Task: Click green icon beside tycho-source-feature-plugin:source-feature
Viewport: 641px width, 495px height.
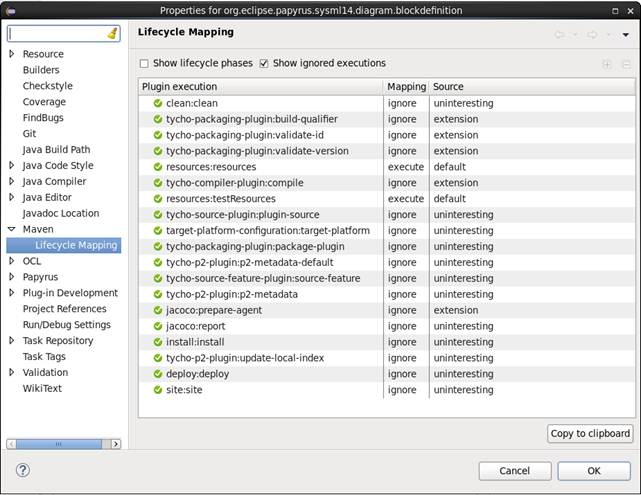Action: pos(158,279)
